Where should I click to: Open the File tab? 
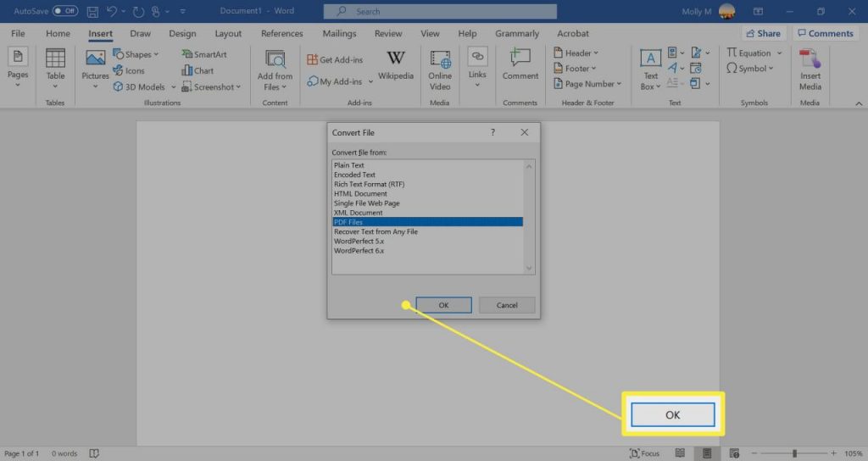(x=18, y=33)
